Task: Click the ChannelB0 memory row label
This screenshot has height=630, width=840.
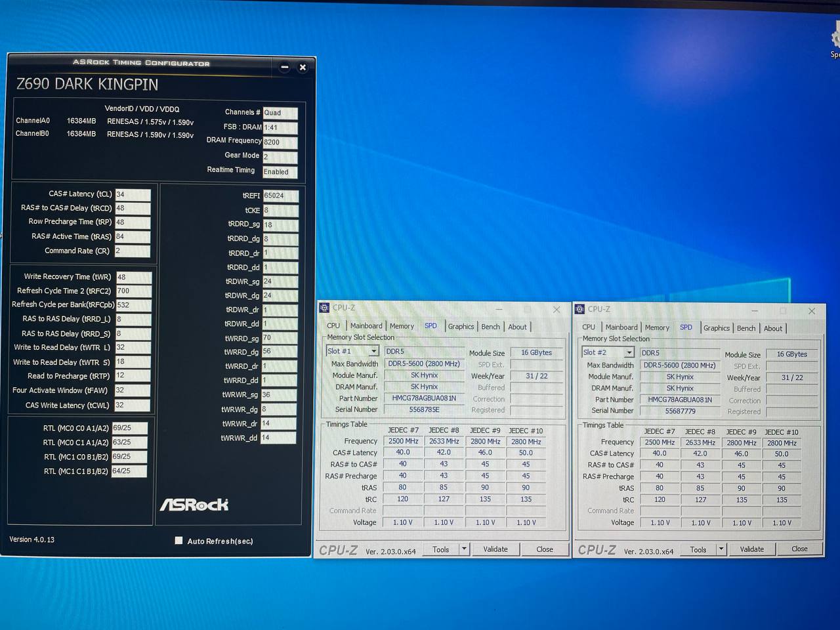Action: (x=33, y=134)
